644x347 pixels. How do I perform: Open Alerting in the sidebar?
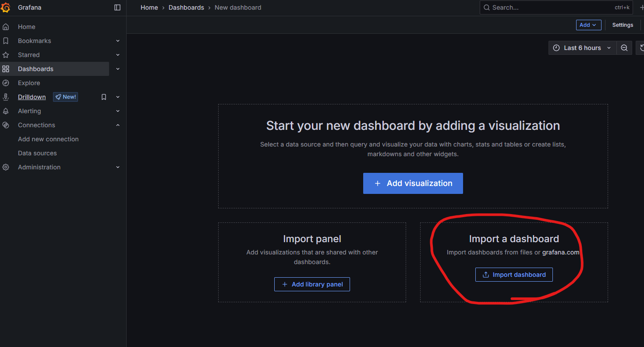(29, 111)
